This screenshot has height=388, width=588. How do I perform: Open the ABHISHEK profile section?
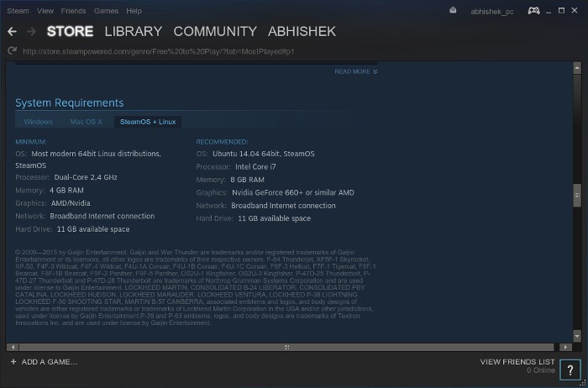pos(302,31)
